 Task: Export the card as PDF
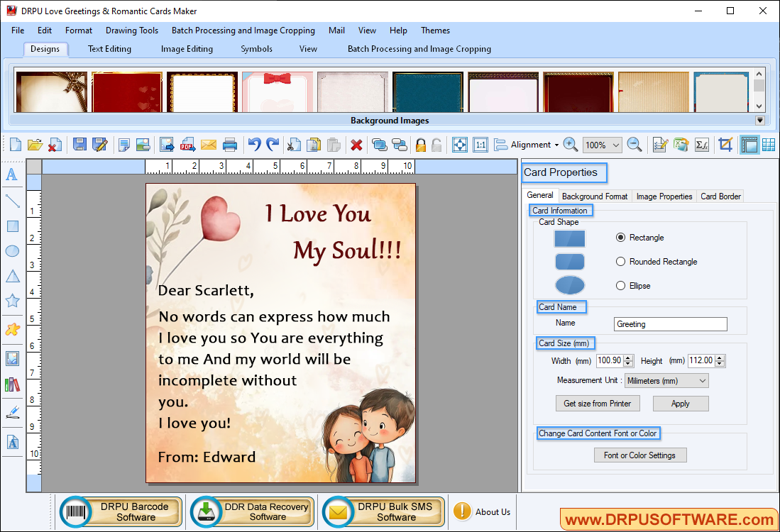pos(187,145)
